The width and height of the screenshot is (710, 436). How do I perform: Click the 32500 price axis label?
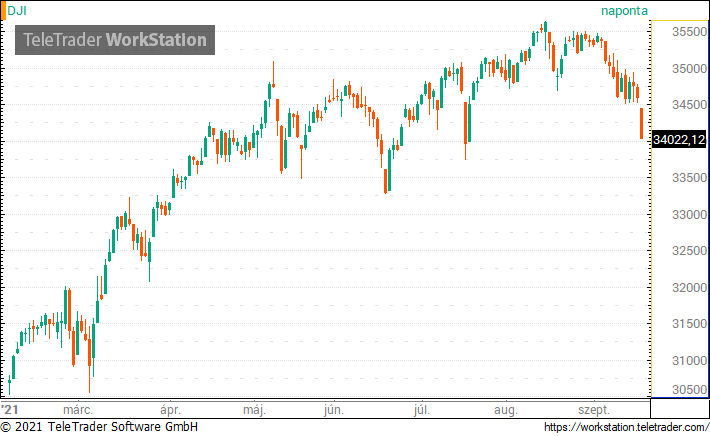pos(689,251)
